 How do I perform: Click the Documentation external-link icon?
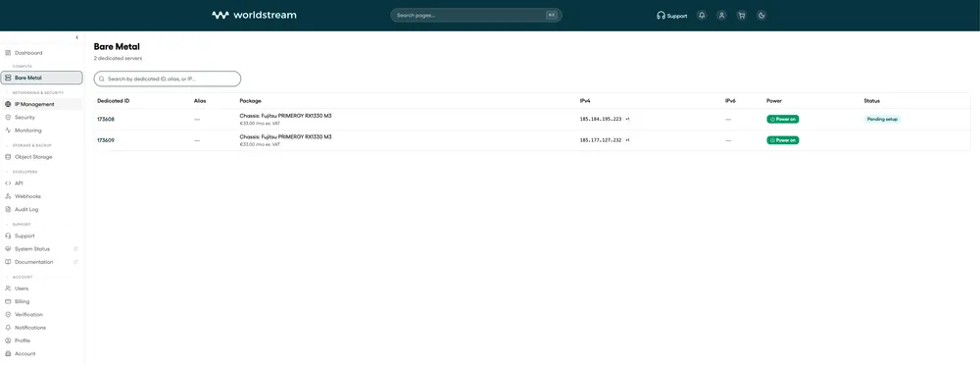[75, 262]
